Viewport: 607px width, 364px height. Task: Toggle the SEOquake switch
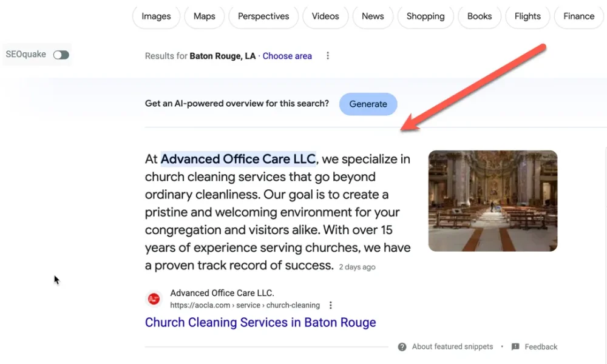pyautogui.click(x=61, y=55)
